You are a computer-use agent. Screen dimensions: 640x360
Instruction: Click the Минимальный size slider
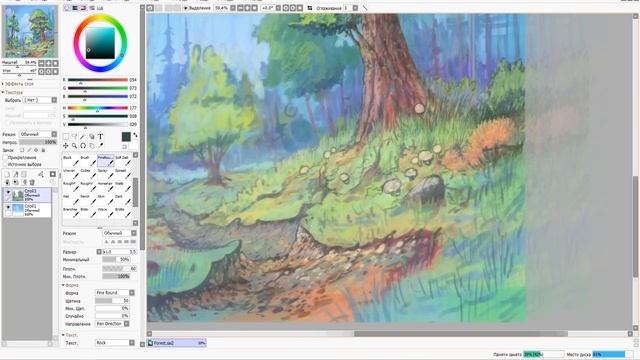(x=116, y=260)
